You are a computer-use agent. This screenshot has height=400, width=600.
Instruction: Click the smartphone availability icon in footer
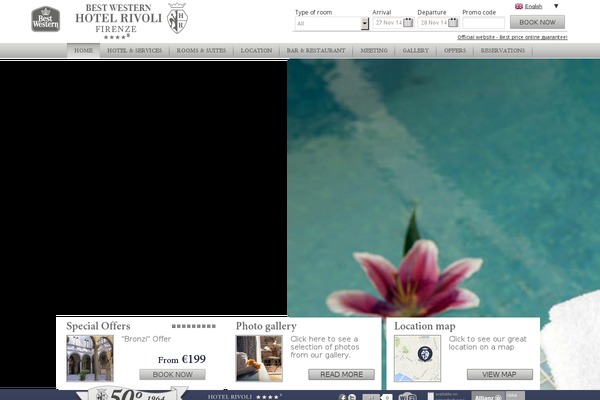pyautogui.click(x=430, y=396)
